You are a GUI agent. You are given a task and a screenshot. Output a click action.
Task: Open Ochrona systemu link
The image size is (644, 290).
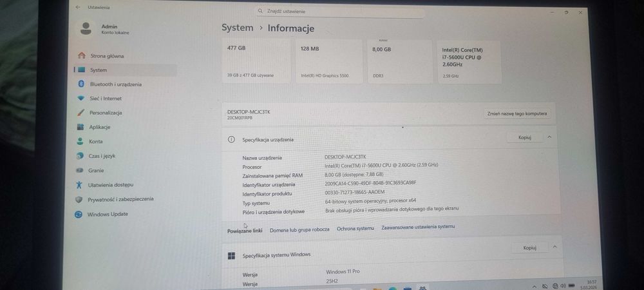[355, 228]
